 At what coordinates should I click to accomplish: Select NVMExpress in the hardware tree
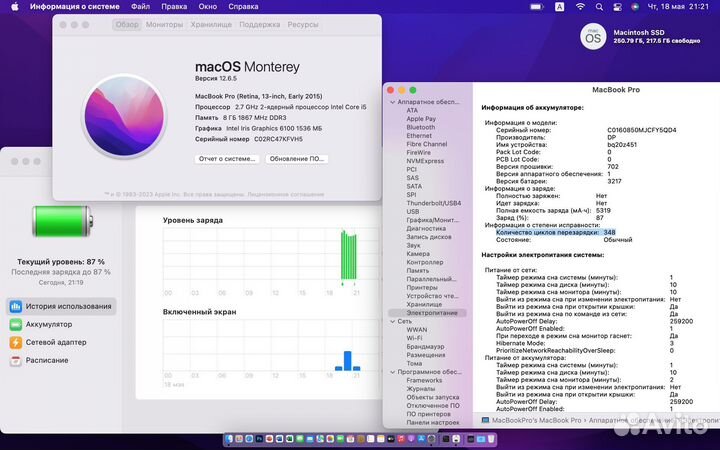click(x=425, y=161)
